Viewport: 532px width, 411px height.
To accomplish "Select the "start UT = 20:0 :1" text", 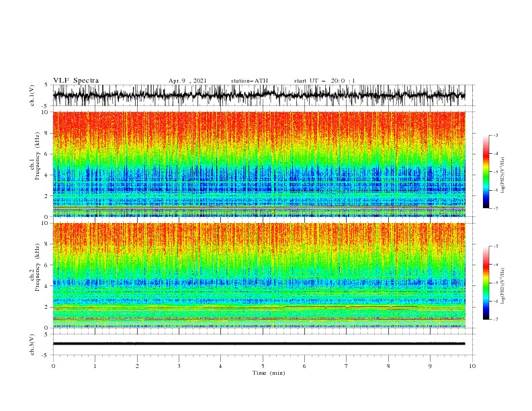I will 324,81.
